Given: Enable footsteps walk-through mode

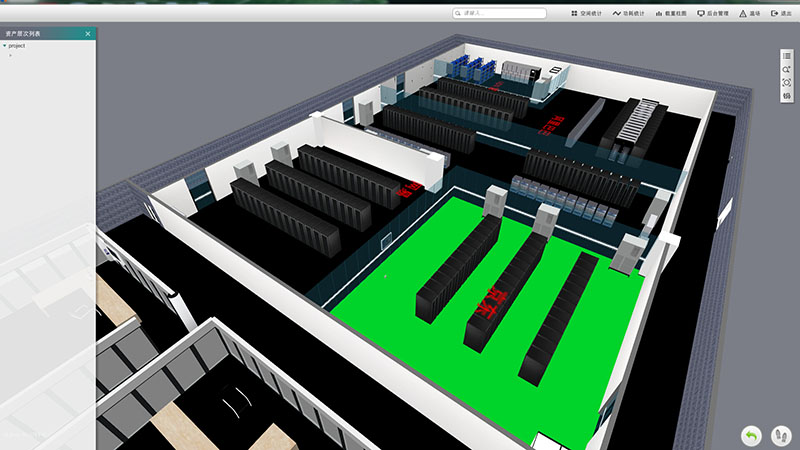Looking at the screenshot, I should pos(780,435).
